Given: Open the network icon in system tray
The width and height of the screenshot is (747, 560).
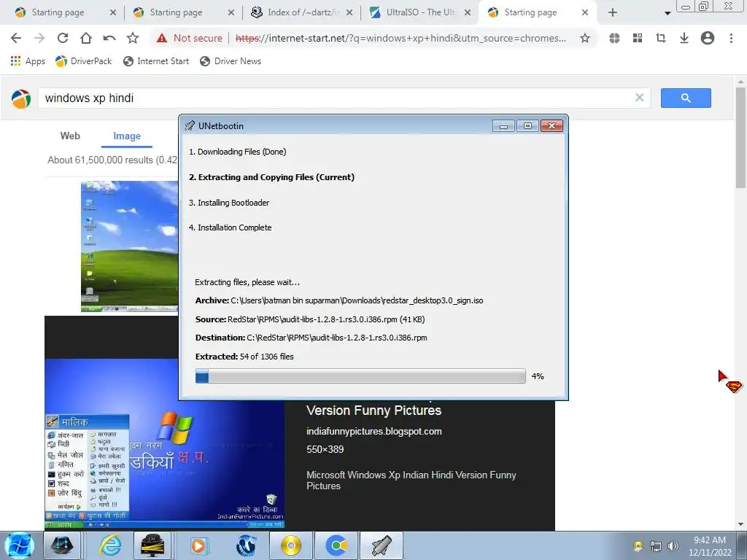Looking at the screenshot, I should coord(656,546).
